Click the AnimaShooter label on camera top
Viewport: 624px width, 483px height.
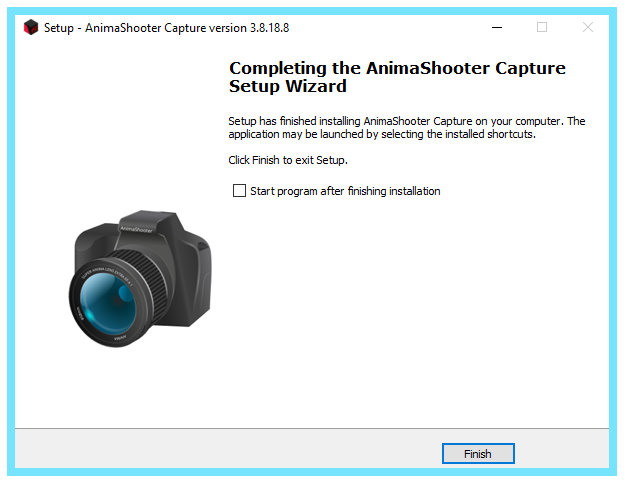[136, 230]
